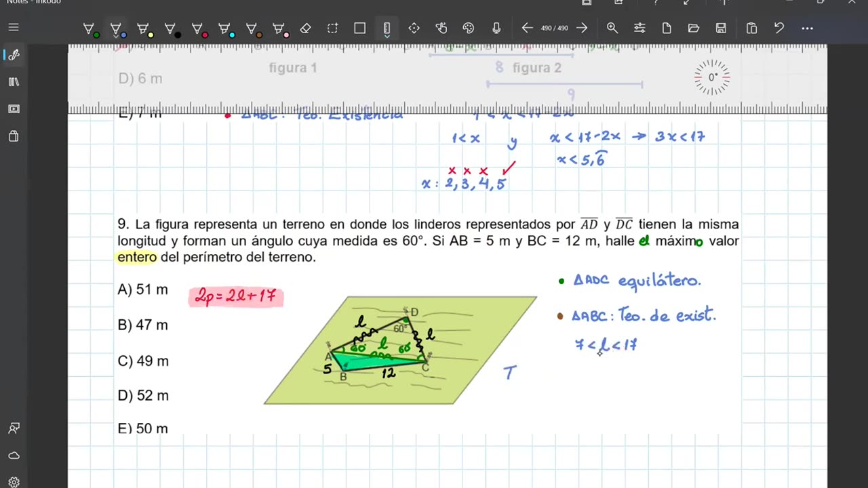The image size is (868, 488).
Task: Click answer option E) 50 m
Action: (142, 428)
